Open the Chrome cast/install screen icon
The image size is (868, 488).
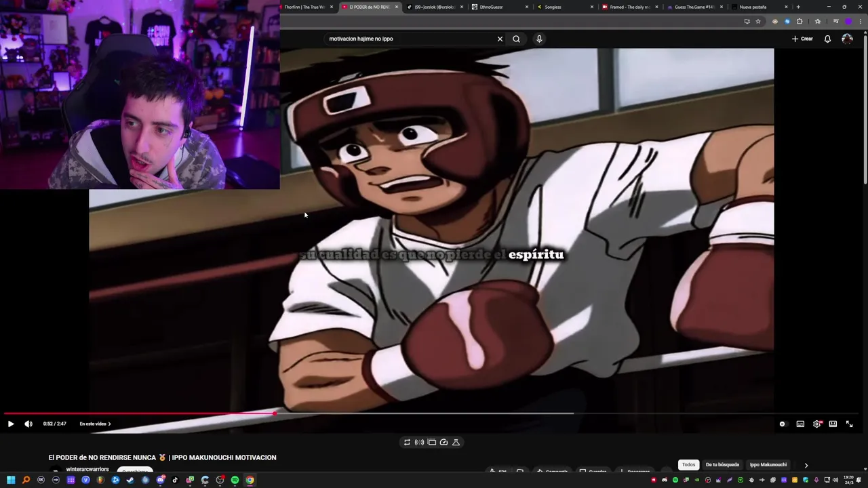(747, 21)
